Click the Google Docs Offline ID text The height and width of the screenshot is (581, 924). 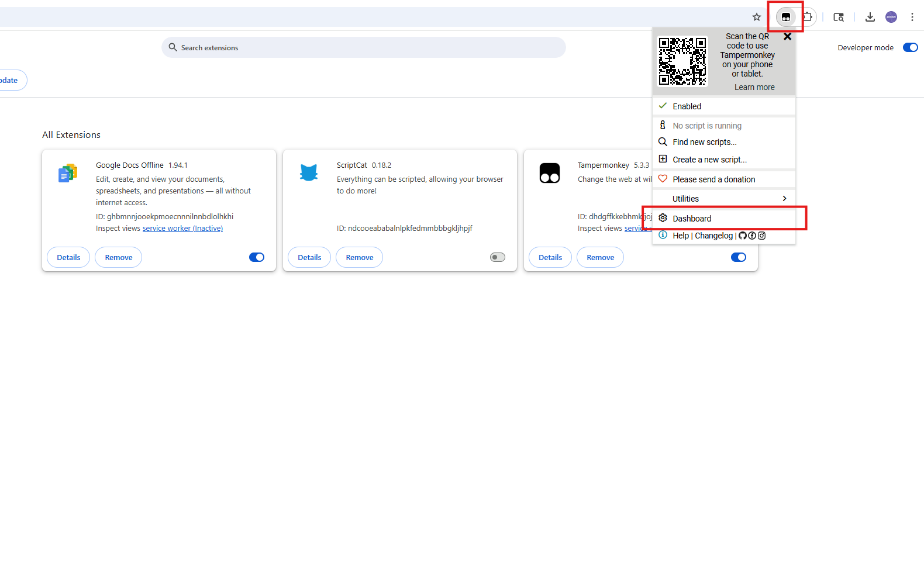coord(165,217)
